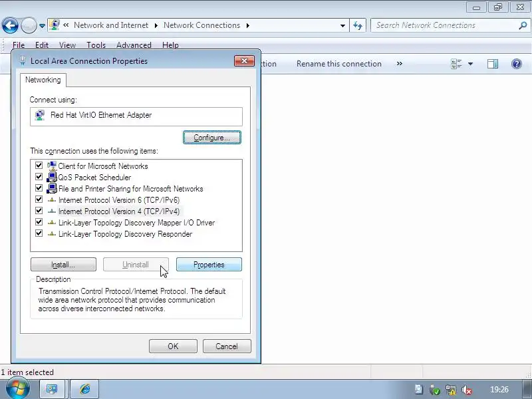Click the Network Connections breadcrumb
Image resolution: width=532 pixels, height=399 pixels.
coord(201,25)
